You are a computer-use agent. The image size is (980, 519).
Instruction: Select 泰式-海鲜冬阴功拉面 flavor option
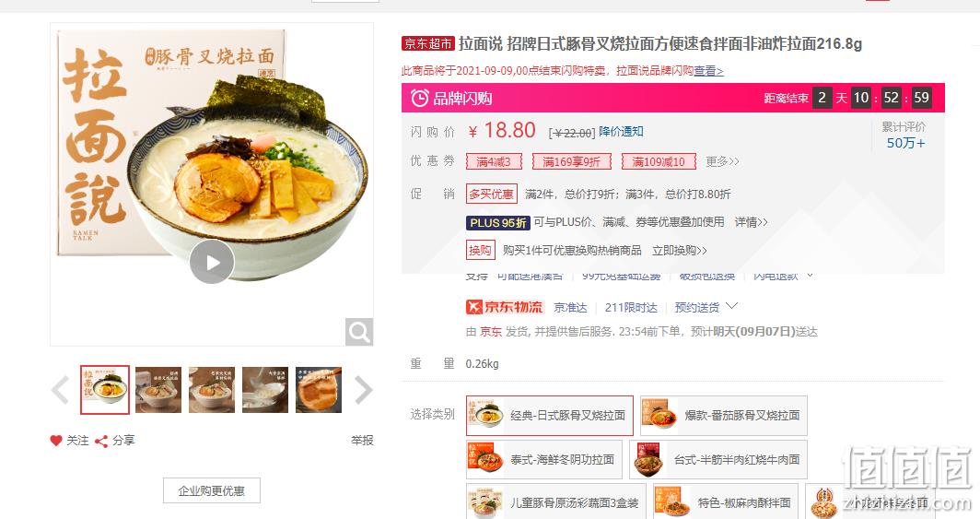[543, 460]
